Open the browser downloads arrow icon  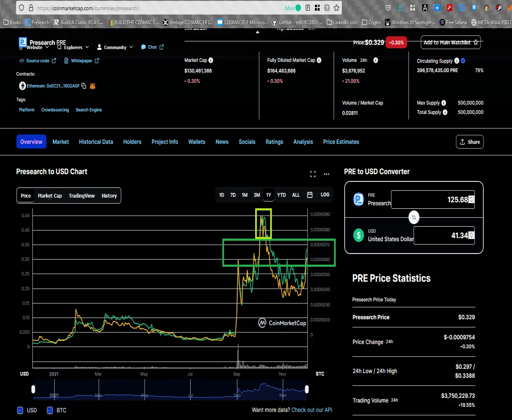click(x=400, y=8)
